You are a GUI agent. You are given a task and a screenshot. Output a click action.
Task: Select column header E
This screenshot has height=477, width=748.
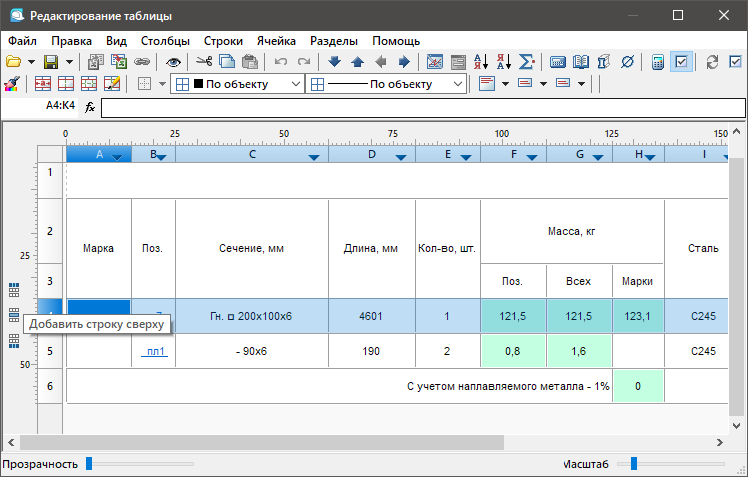[448, 154]
